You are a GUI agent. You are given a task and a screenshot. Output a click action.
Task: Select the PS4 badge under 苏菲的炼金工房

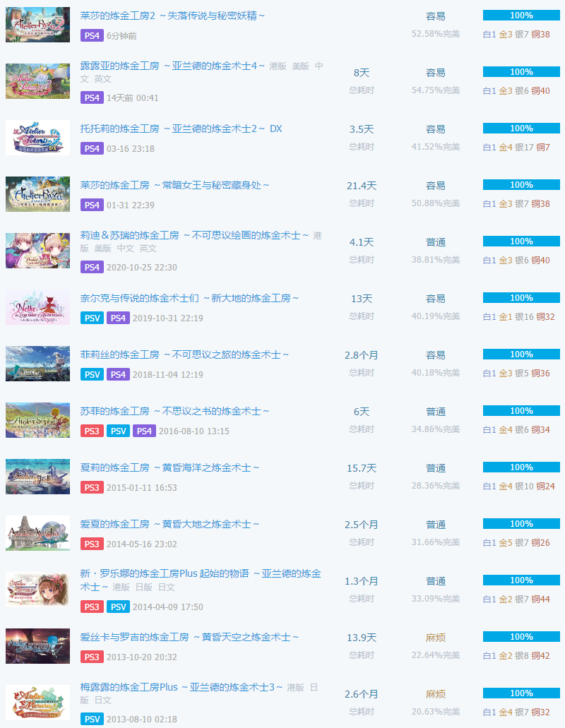pyautogui.click(x=144, y=431)
